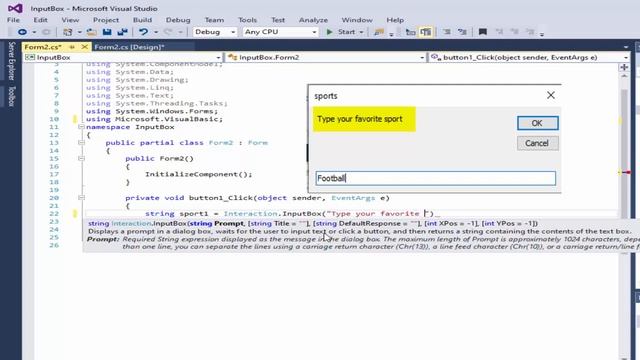Open the Test menu
Screen dimensions: 640x360
point(278,20)
